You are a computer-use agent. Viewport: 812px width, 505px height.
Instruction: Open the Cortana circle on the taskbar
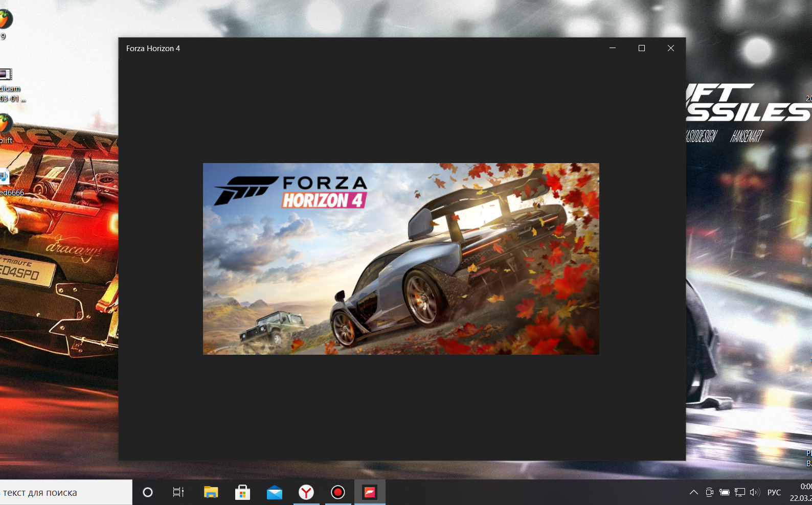pos(148,492)
